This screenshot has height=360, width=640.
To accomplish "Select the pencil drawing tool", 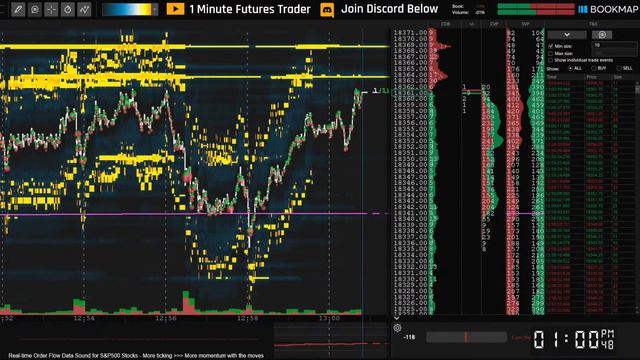I will tap(18, 9).
